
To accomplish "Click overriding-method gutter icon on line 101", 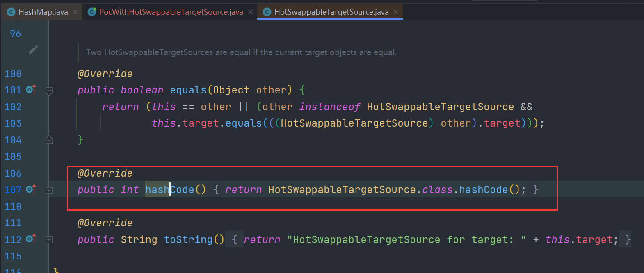I will (x=31, y=90).
